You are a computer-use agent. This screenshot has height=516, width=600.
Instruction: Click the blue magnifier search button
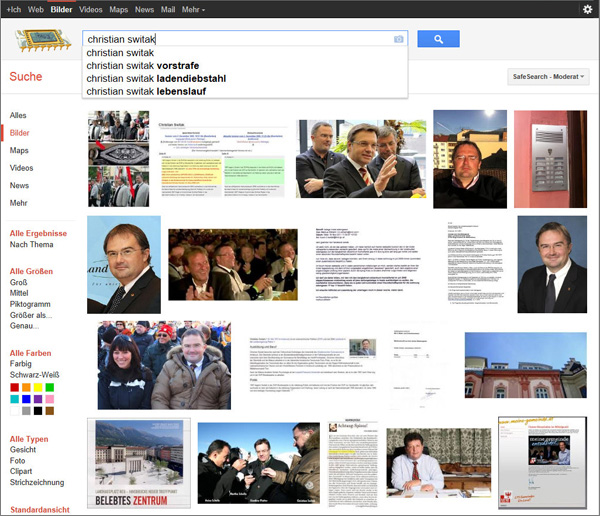[439, 39]
